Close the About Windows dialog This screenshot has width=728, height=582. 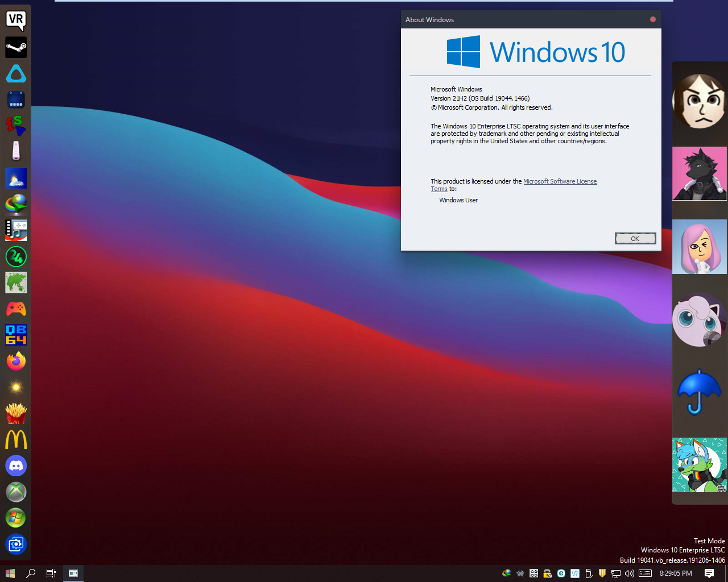652,19
